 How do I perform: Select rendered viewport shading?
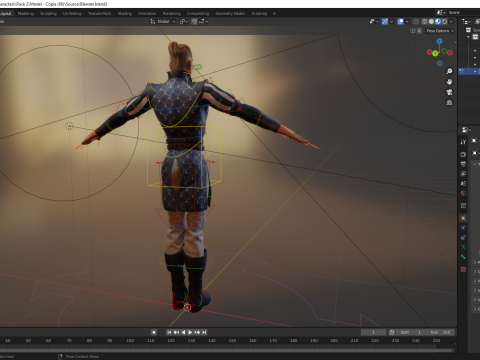coord(445,22)
